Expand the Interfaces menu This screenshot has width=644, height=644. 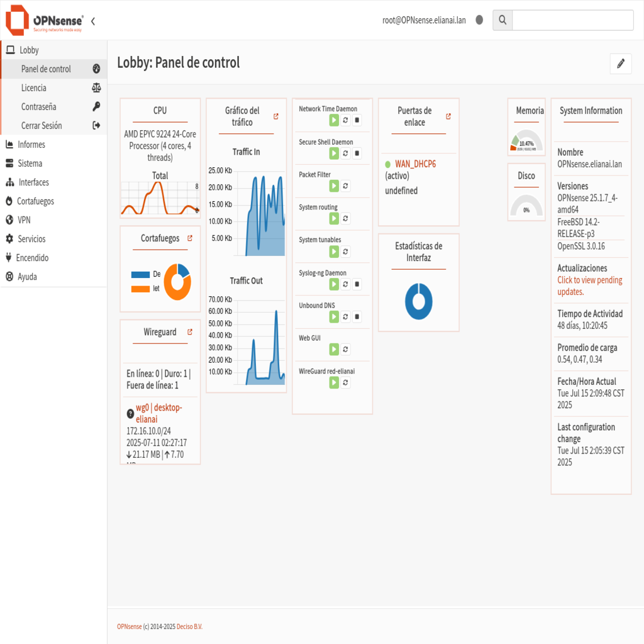coord(53,182)
